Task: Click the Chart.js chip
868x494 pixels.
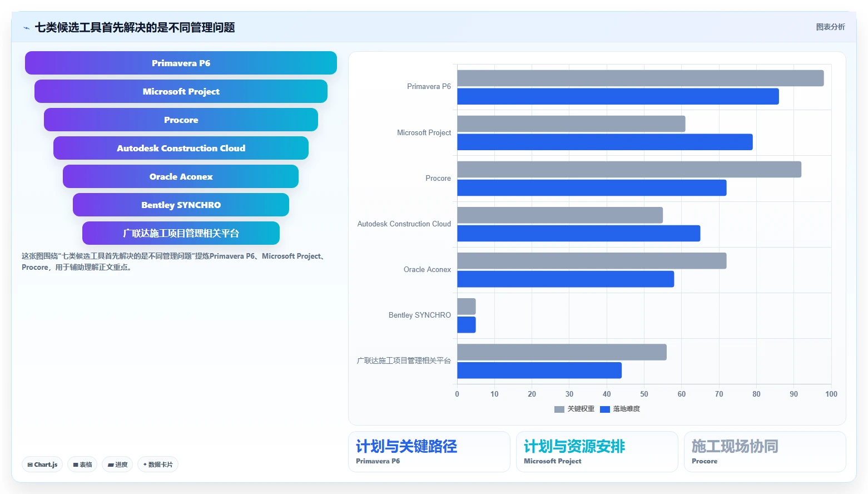Action: (x=42, y=465)
